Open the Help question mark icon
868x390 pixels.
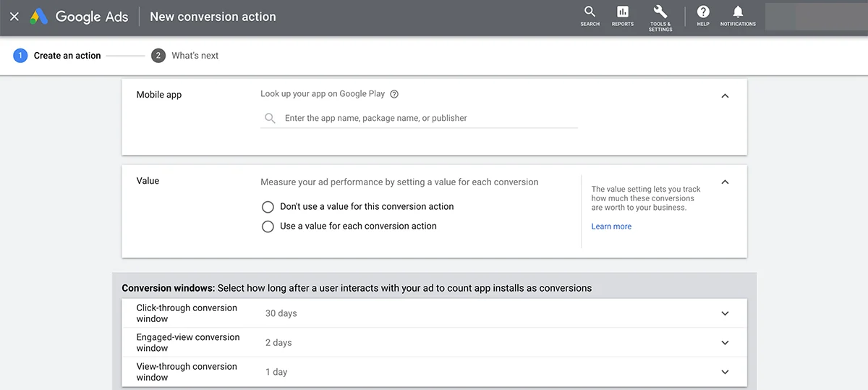(702, 16)
